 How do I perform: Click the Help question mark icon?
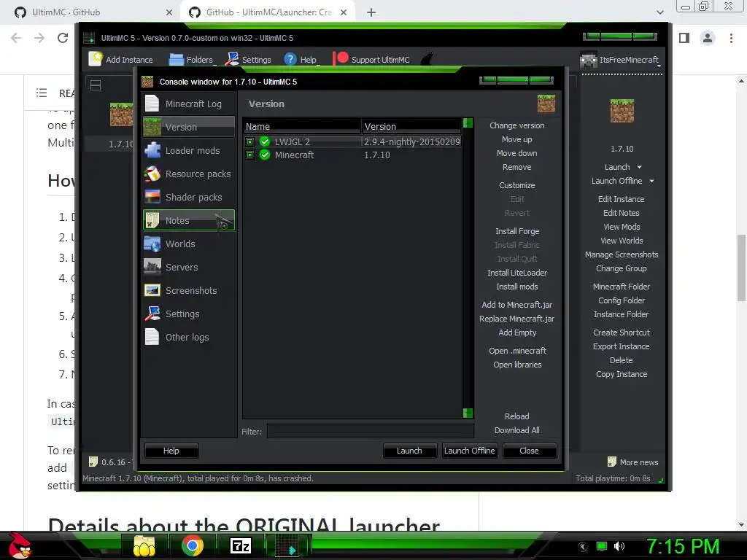pos(290,59)
